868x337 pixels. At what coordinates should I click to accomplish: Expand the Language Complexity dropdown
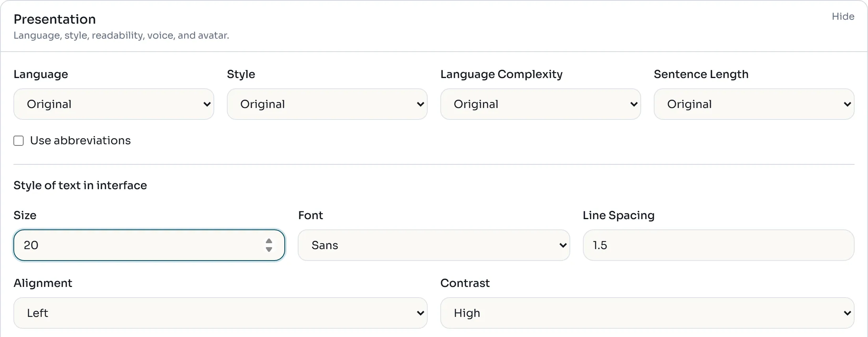click(541, 104)
